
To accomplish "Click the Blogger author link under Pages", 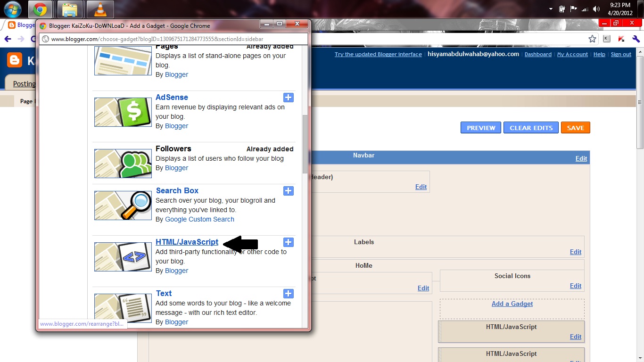I will 176,74.
